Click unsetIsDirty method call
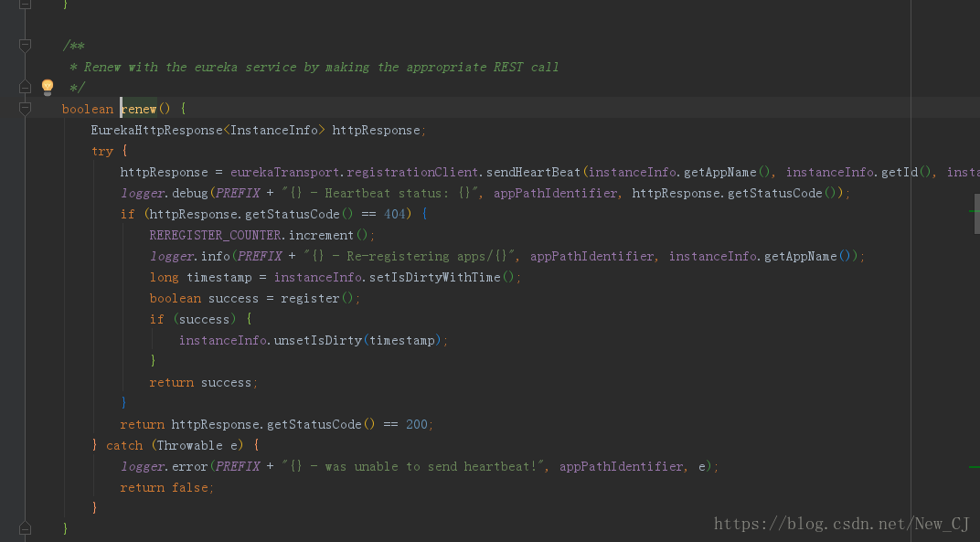This screenshot has height=542, width=980. pyautogui.click(x=317, y=341)
